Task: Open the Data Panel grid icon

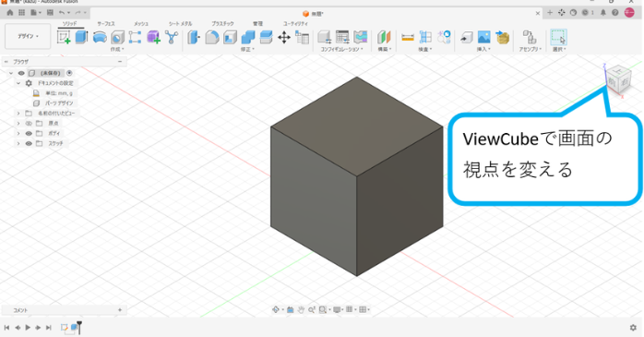Action: point(22,13)
